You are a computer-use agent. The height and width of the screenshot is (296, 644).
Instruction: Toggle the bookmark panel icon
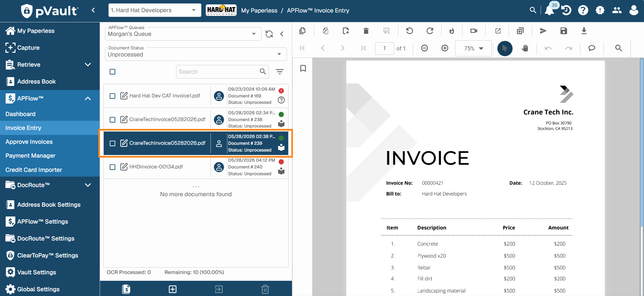pyautogui.click(x=303, y=68)
